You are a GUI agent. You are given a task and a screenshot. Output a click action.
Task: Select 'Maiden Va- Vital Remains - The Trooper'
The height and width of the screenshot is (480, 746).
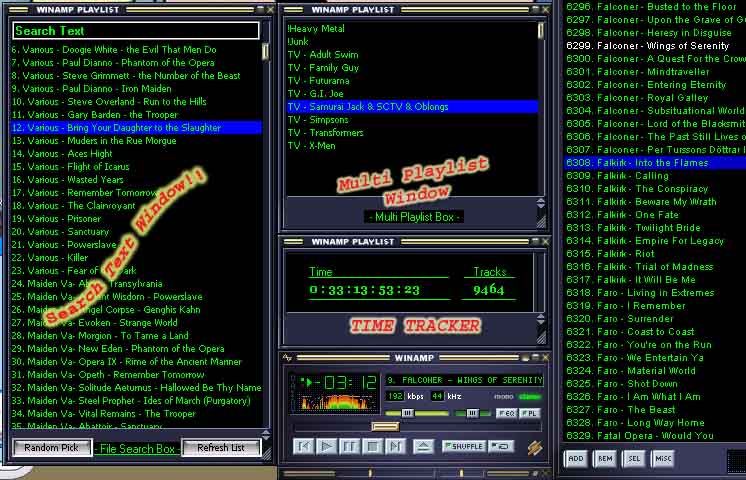136,414
